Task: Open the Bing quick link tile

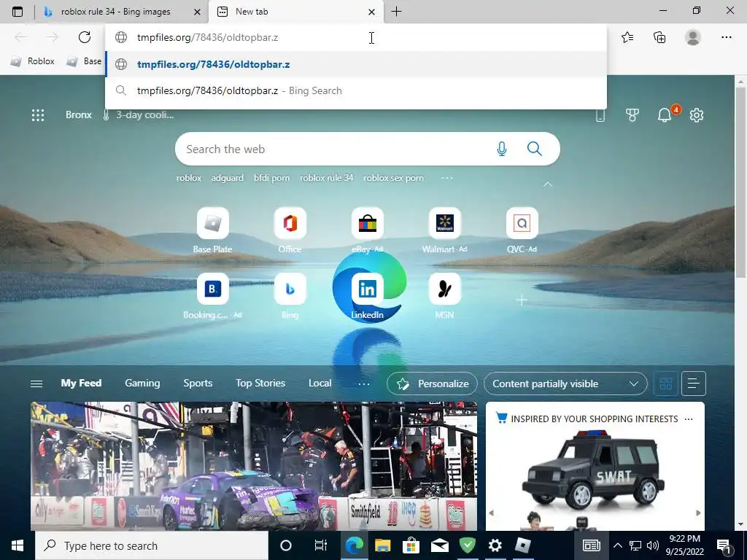Action: [290, 296]
